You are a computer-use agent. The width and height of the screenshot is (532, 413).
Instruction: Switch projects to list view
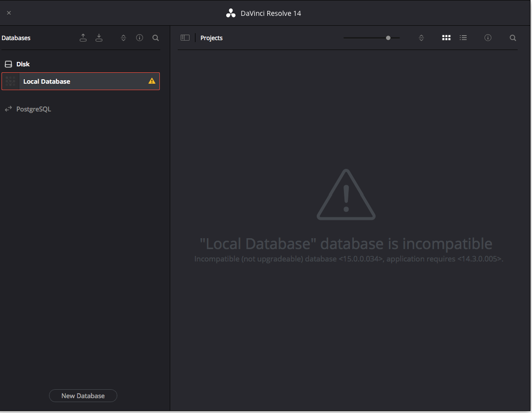[x=463, y=38]
